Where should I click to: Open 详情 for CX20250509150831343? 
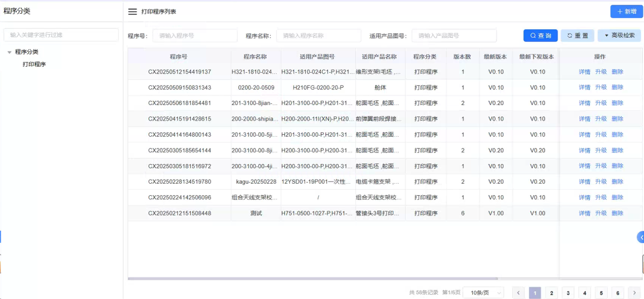pos(584,87)
